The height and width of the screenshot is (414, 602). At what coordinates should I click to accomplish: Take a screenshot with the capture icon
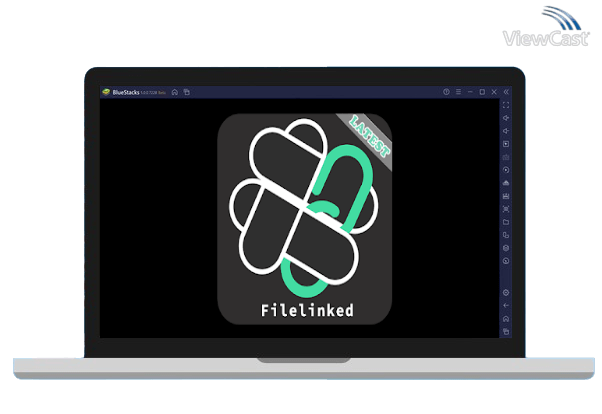coord(506,209)
